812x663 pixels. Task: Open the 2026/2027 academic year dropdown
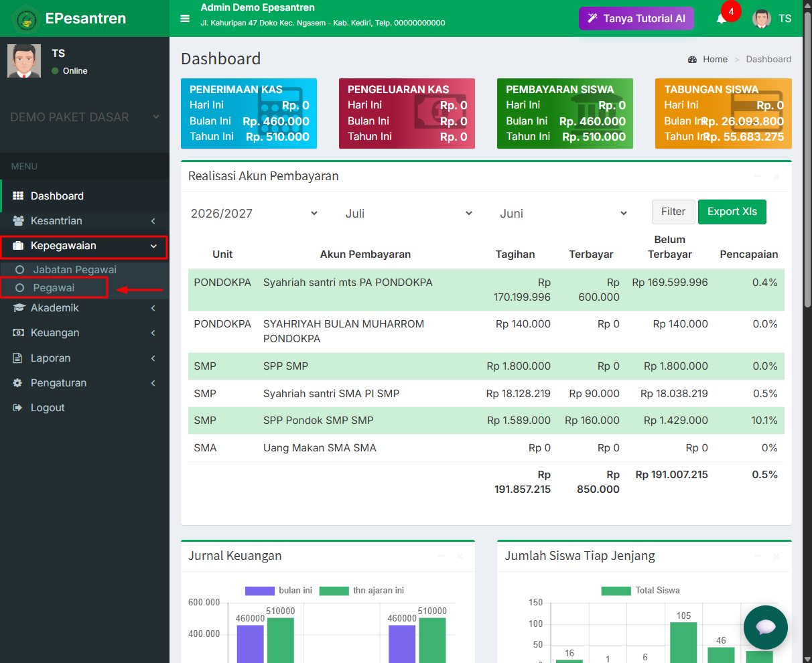point(255,214)
